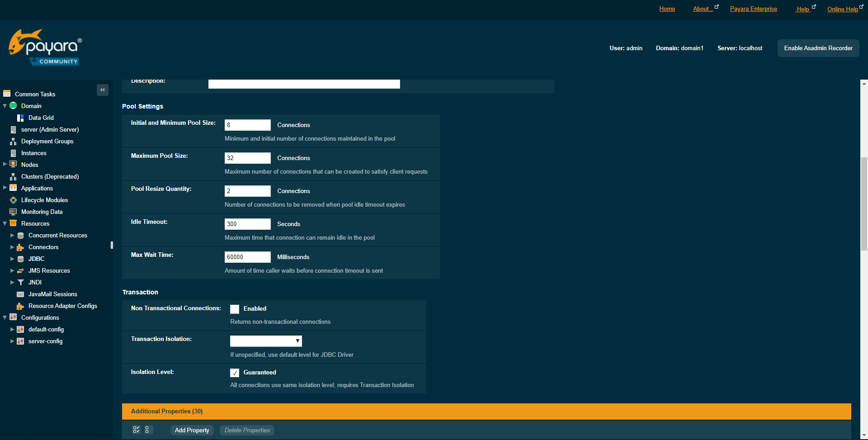Screen dimensions: 868x440
Task: Click the Deployment Groups tree icon
Action: tap(13, 142)
